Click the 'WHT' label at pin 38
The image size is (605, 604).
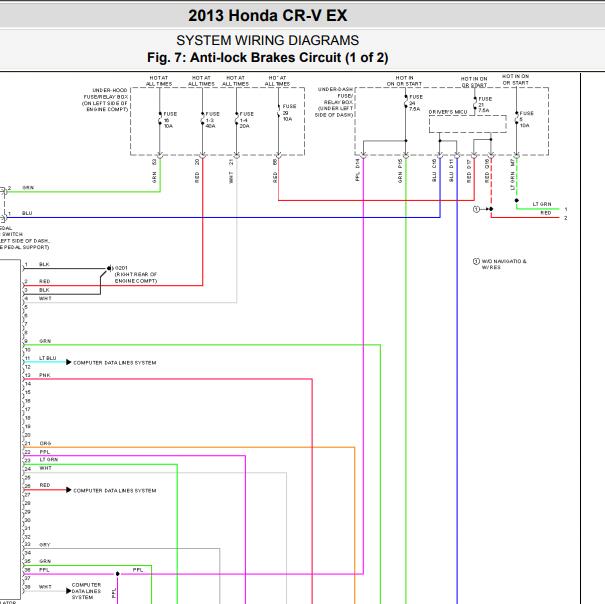[x=45, y=587]
